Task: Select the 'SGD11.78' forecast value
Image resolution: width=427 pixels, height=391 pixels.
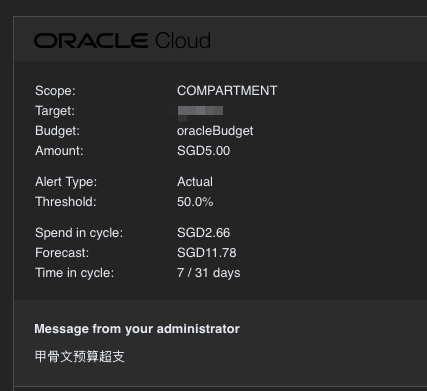Action: (207, 253)
